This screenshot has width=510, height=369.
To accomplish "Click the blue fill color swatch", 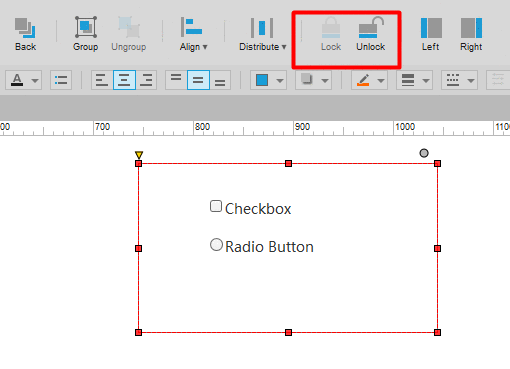I will [262, 80].
